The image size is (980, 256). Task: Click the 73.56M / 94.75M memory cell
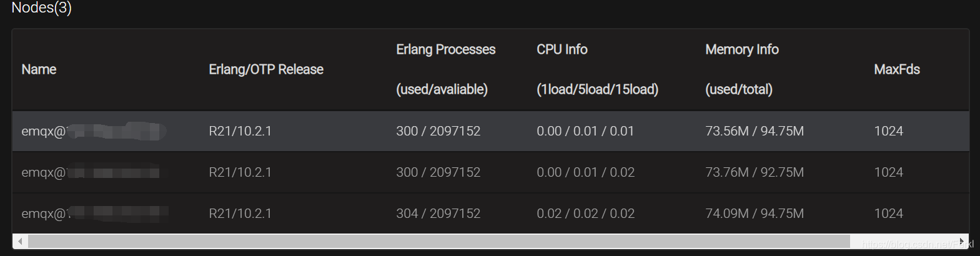[x=755, y=131]
